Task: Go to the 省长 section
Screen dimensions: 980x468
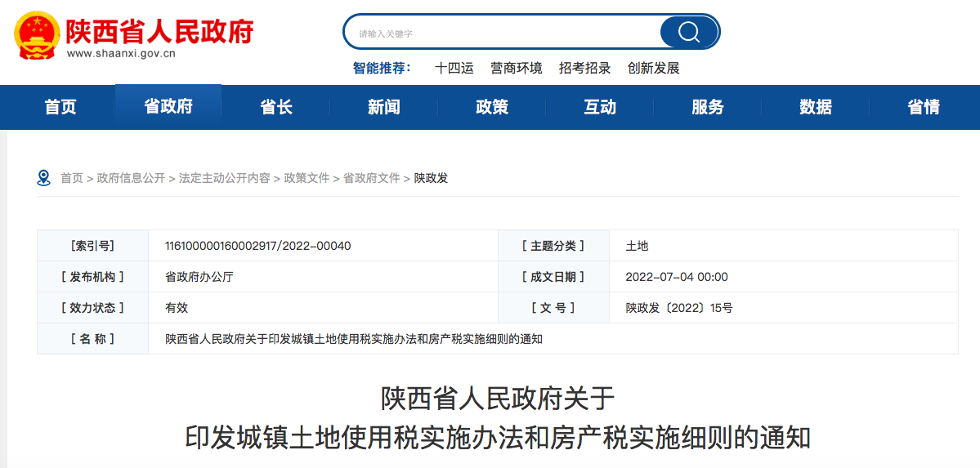Action: click(x=276, y=107)
